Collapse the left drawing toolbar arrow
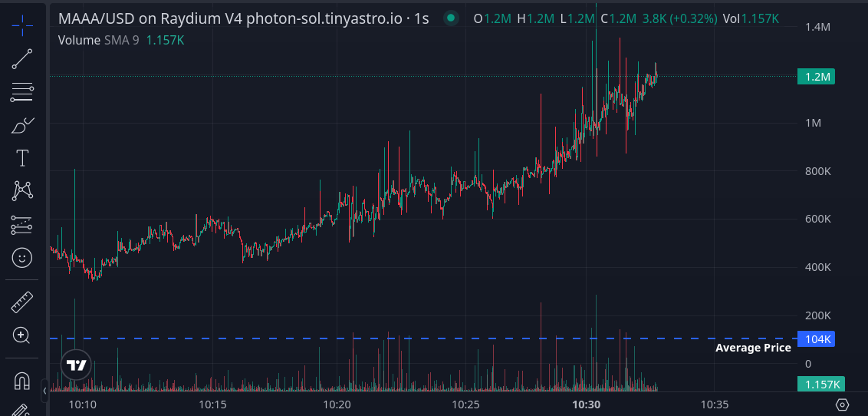This screenshot has height=416, width=868. tap(44, 391)
